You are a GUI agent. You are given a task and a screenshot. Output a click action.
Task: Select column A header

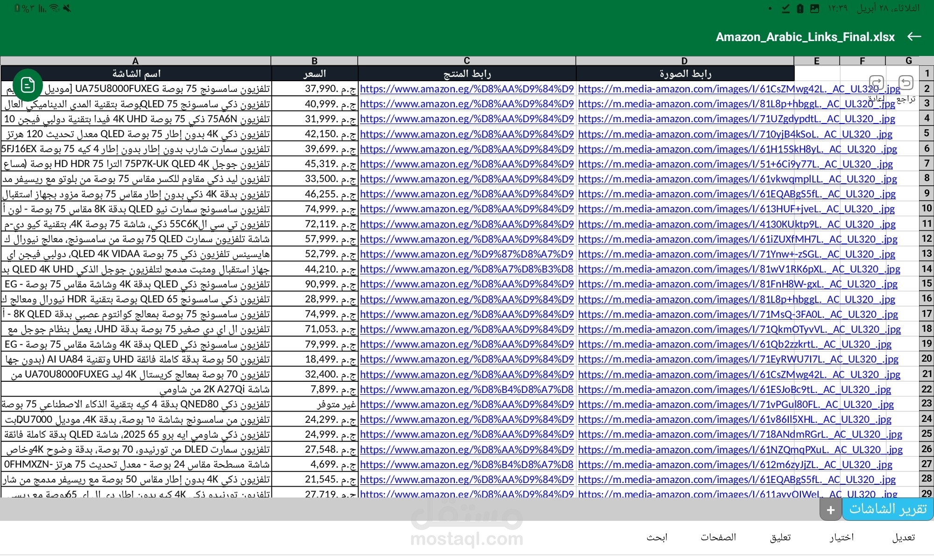pos(135,61)
